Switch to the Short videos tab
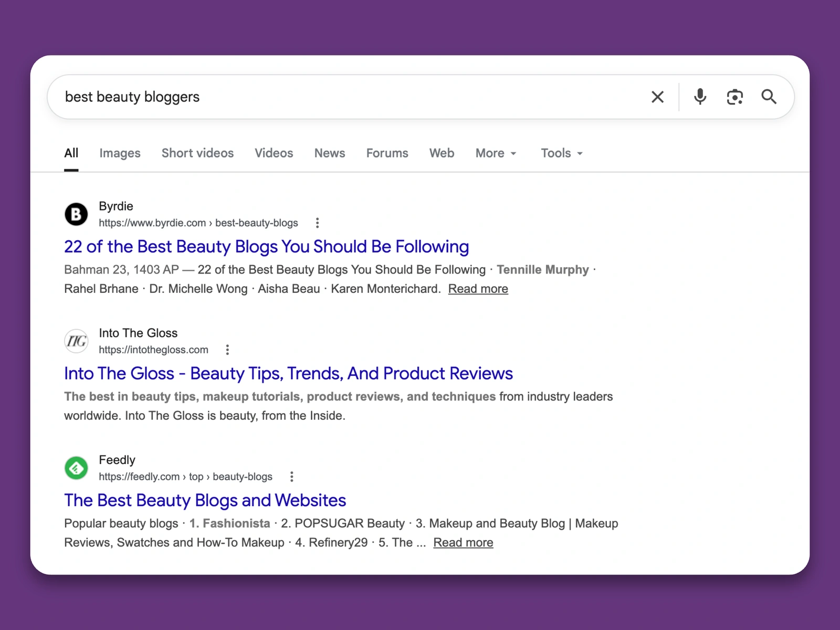The width and height of the screenshot is (840, 630). point(197,153)
